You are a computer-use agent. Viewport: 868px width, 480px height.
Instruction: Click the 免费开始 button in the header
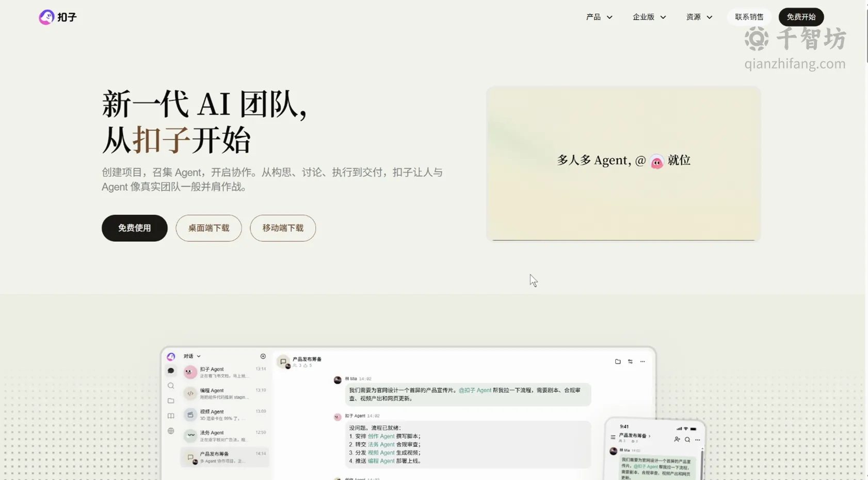[x=801, y=17]
